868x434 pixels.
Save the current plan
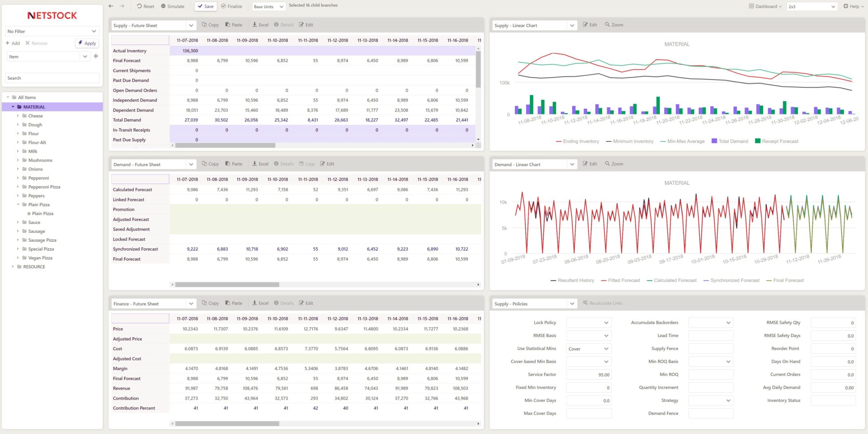click(206, 6)
